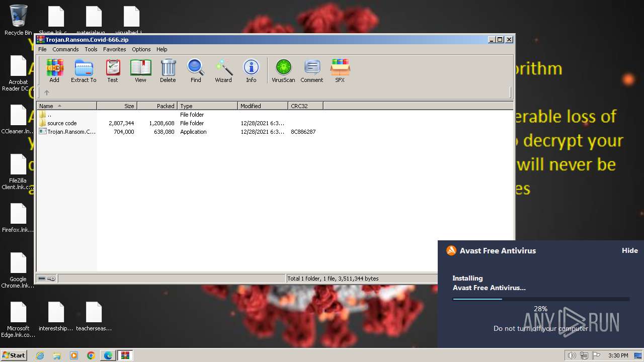Sort by the Type column header
This screenshot has height=362, width=644.
point(208,106)
